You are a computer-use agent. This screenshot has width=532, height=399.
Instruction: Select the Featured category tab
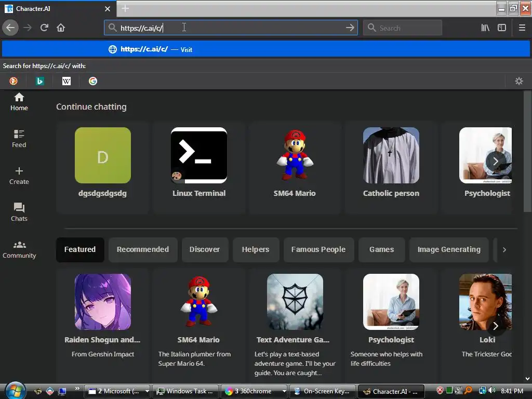pyautogui.click(x=80, y=249)
